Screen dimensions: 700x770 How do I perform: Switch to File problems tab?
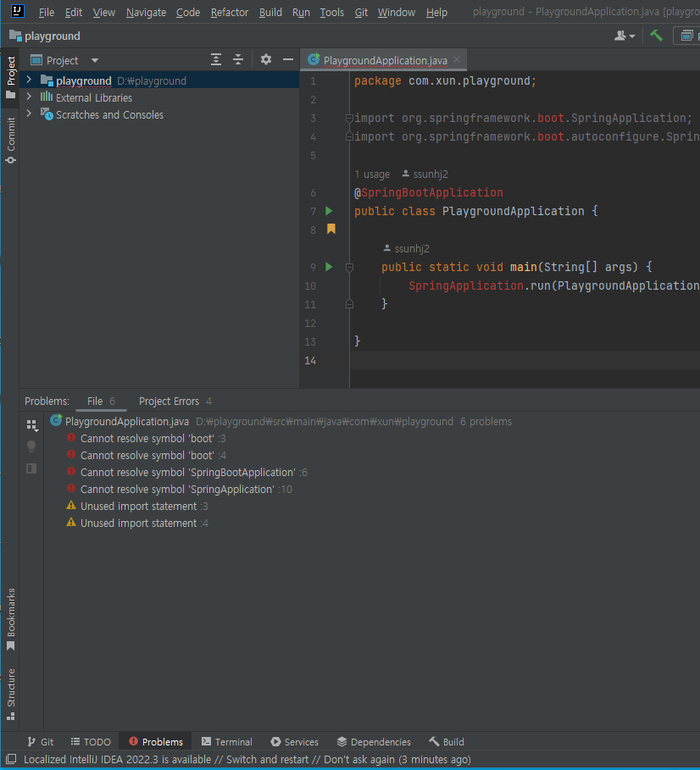[101, 402]
